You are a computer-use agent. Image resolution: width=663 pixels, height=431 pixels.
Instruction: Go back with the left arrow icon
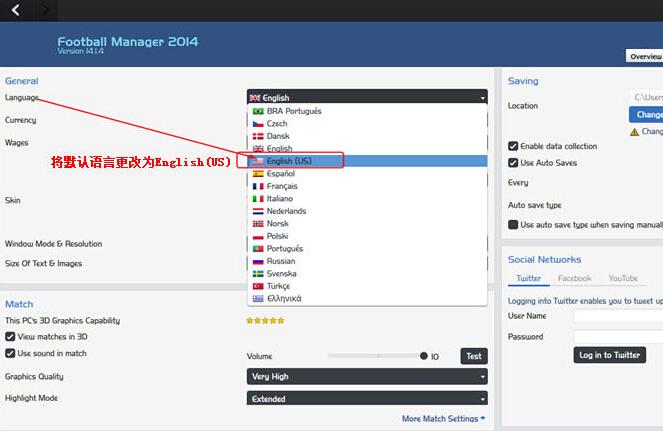[16, 10]
